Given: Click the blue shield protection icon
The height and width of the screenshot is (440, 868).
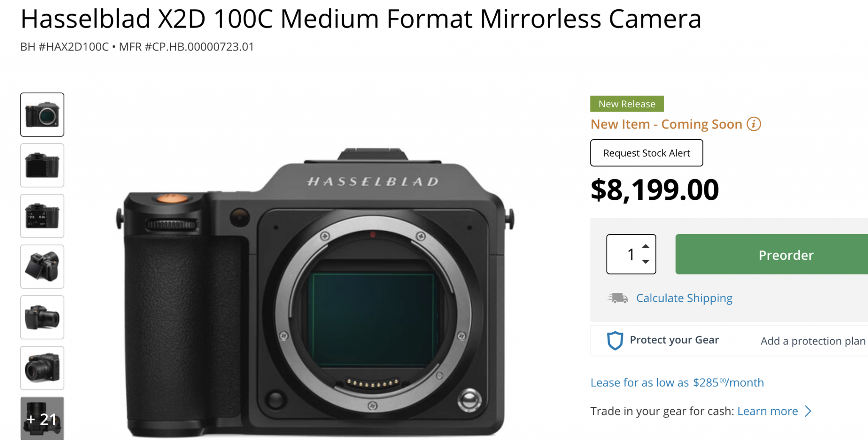Looking at the screenshot, I should click(x=615, y=340).
